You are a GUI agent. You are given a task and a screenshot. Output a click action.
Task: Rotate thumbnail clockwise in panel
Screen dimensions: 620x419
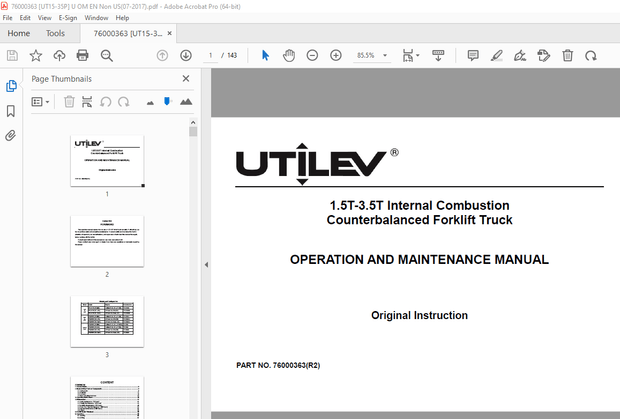pos(124,102)
